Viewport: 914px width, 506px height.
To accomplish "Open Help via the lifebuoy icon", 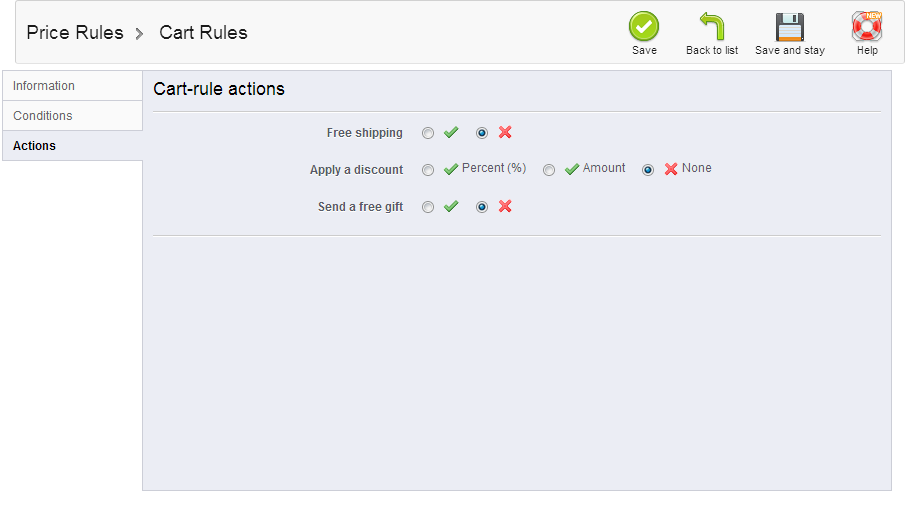I will (x=866, y=27).
